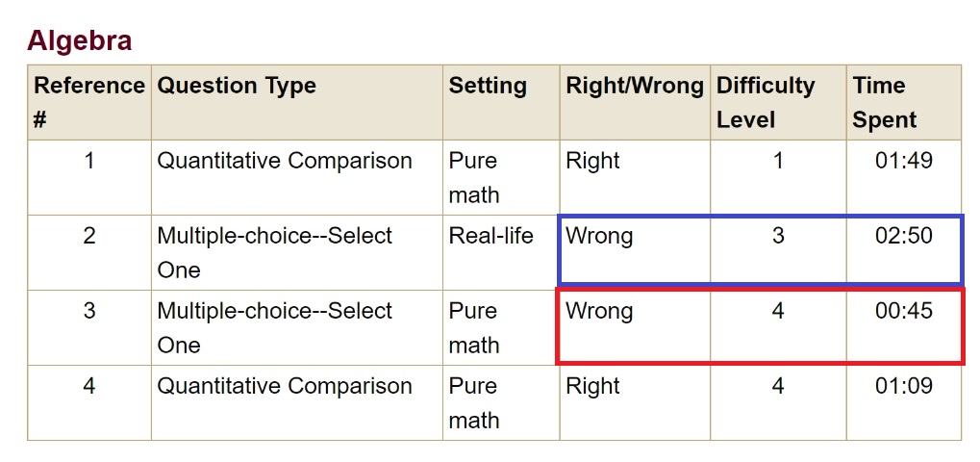Screen dimensions: 980x462
Task: Click the time value 01:09
Action: click(903, 386)
